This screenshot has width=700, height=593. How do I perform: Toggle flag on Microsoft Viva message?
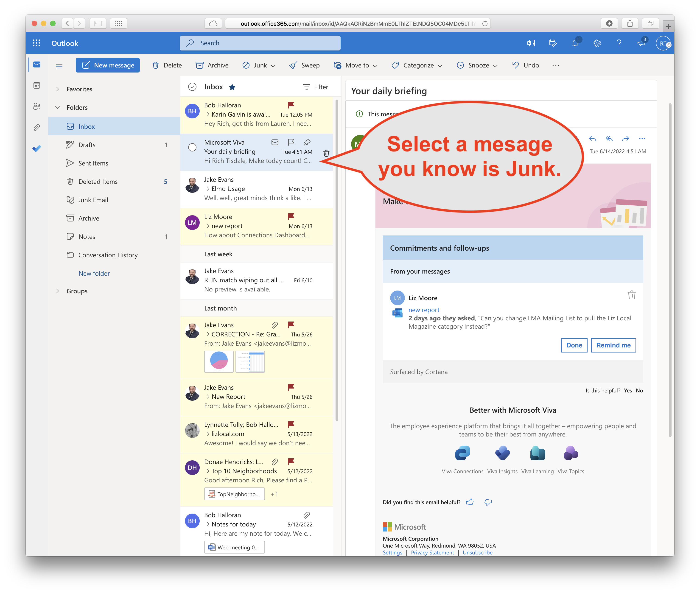coord(291,142)
